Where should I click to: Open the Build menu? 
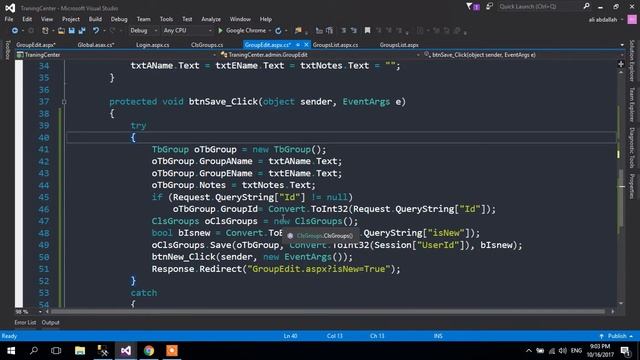coord(95,19)
